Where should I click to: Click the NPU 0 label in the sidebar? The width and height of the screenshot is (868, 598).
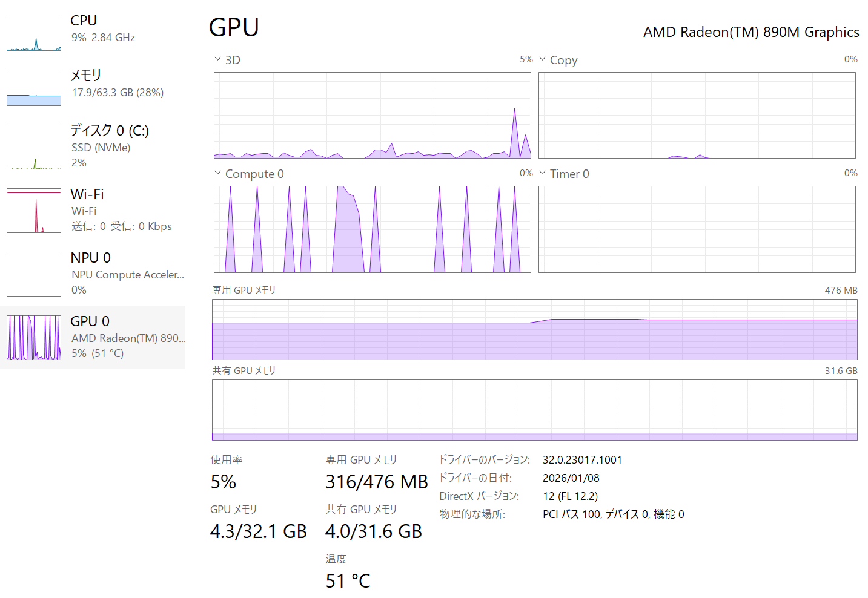coord(90,258)
